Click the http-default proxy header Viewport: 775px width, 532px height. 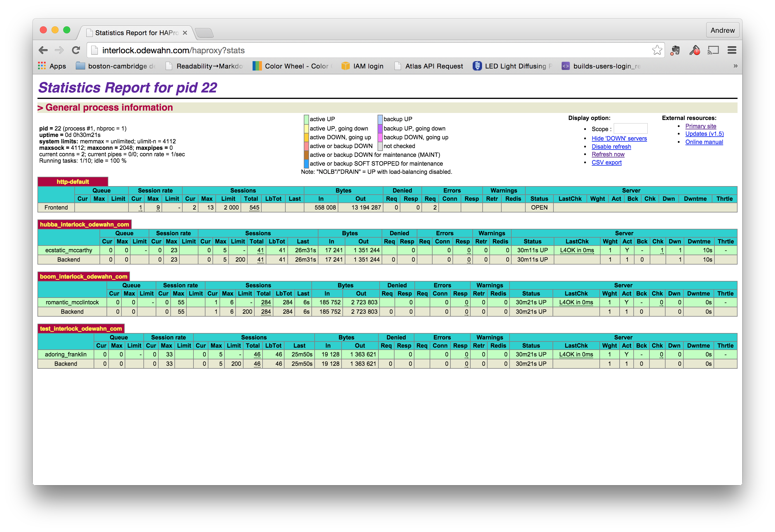click(x=73, y=182)
